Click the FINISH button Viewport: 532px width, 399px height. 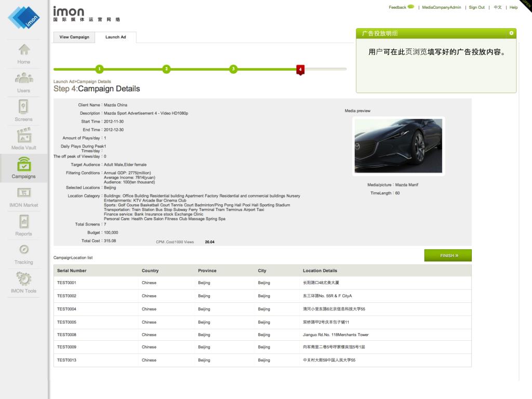pyautogui.click(x=448, y=256)
